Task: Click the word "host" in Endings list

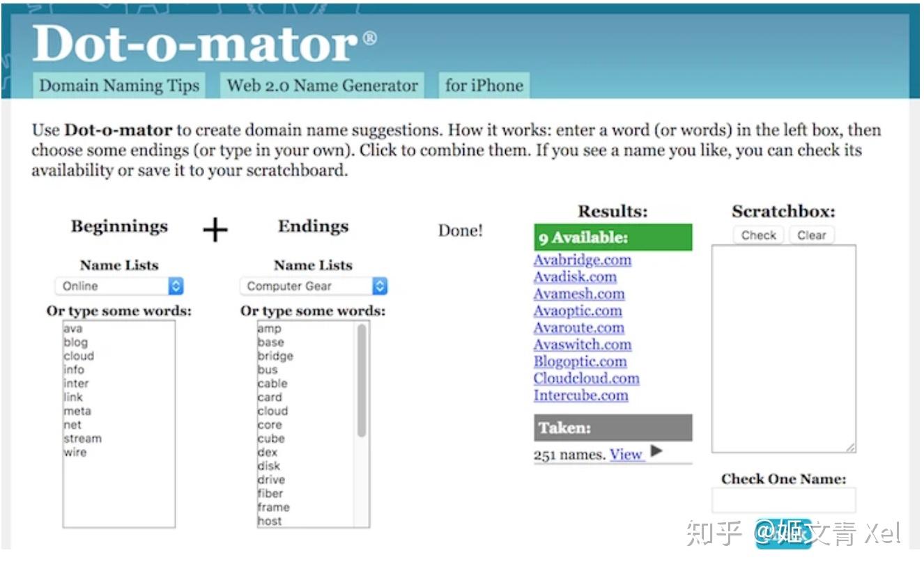Action: (x=270, y=521)
